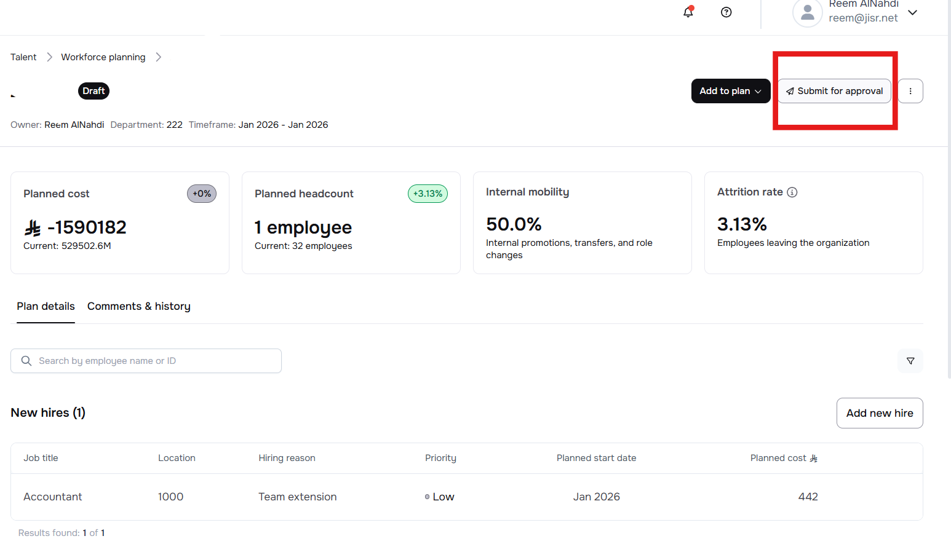Screen dimensions: 951x560
Task: Open Workforce planning breadcrumb link
Action: tap(103, 57)
